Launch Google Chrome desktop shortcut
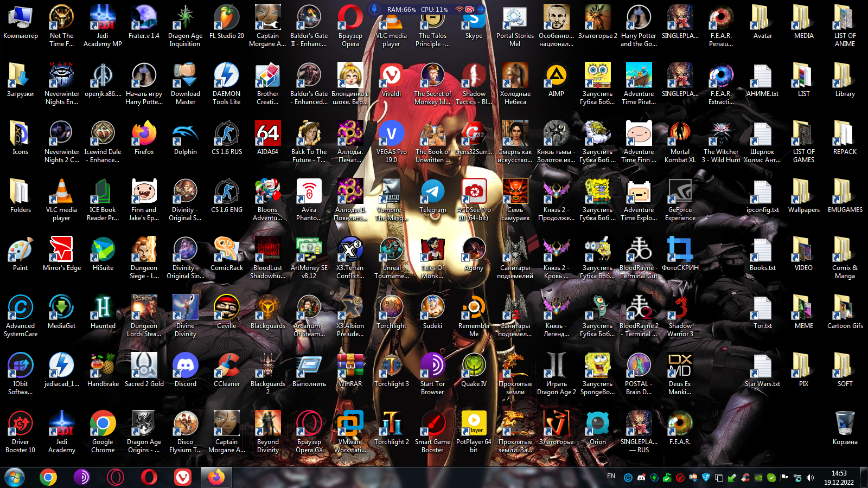 tap(103, 432)
